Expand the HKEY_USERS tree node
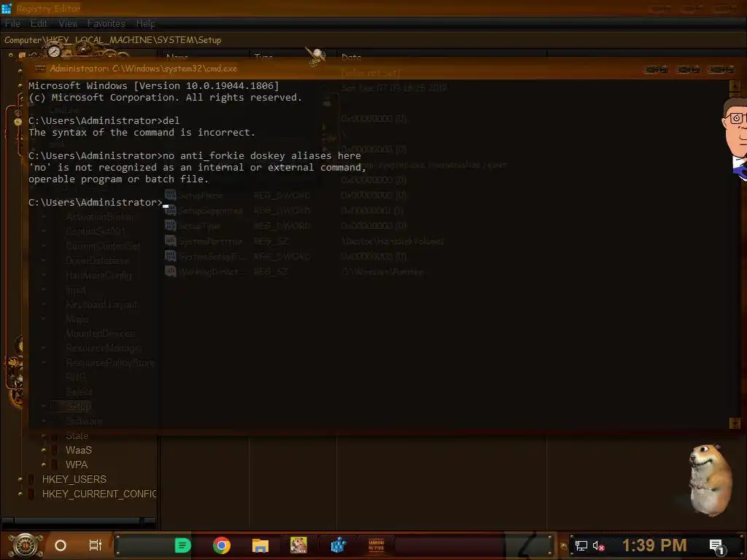Viewport: 747px width, 560px height. (20, 479)
